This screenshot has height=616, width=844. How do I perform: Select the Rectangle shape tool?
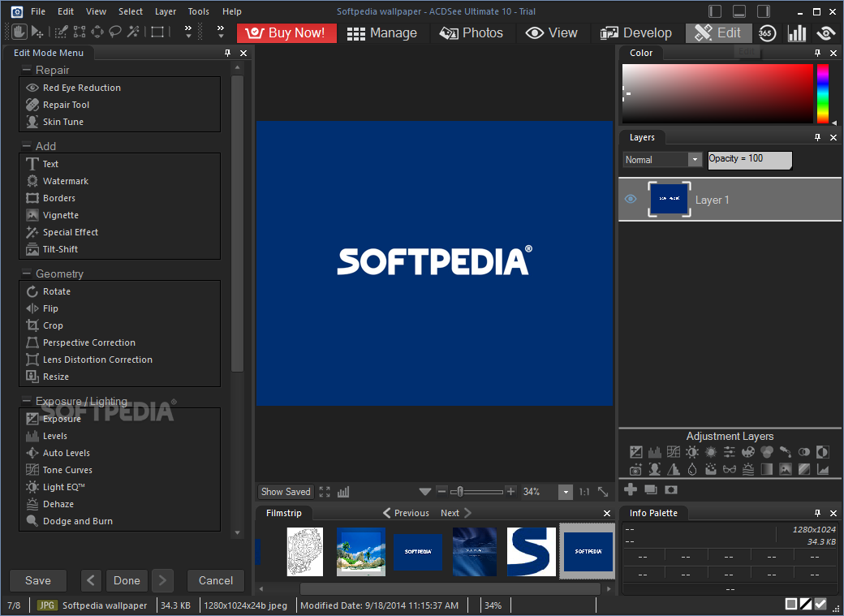coord(157,32)
